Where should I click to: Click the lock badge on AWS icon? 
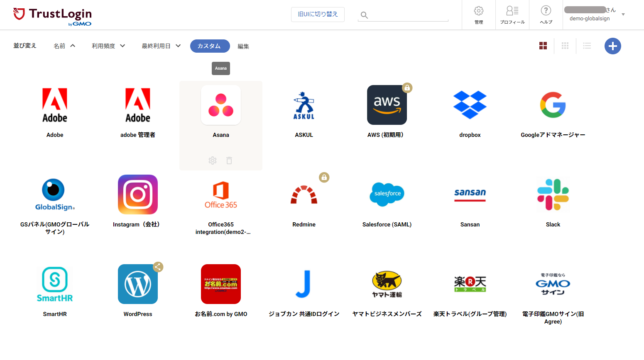pyautogui.click(x=407, y=88)
